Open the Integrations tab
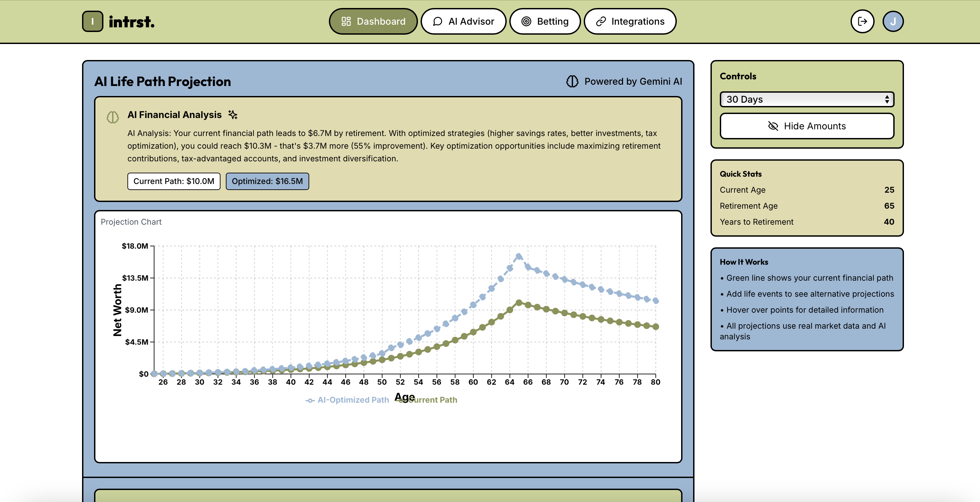The image size is (980, 502). tap(630, 21)
